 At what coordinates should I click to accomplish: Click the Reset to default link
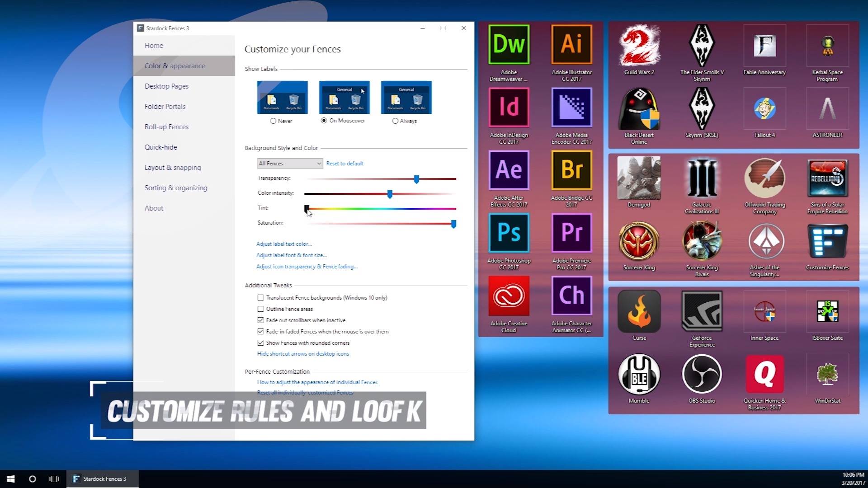click(345, 164)
